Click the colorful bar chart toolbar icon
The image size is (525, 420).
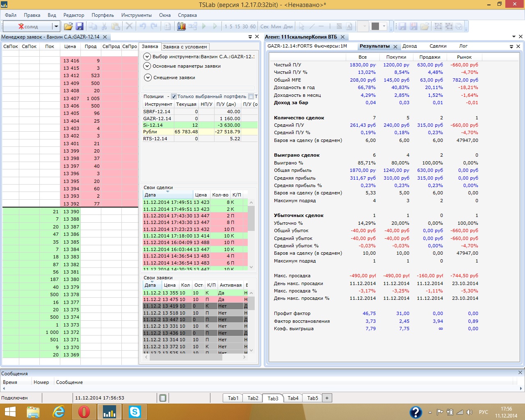coord(181,26)
